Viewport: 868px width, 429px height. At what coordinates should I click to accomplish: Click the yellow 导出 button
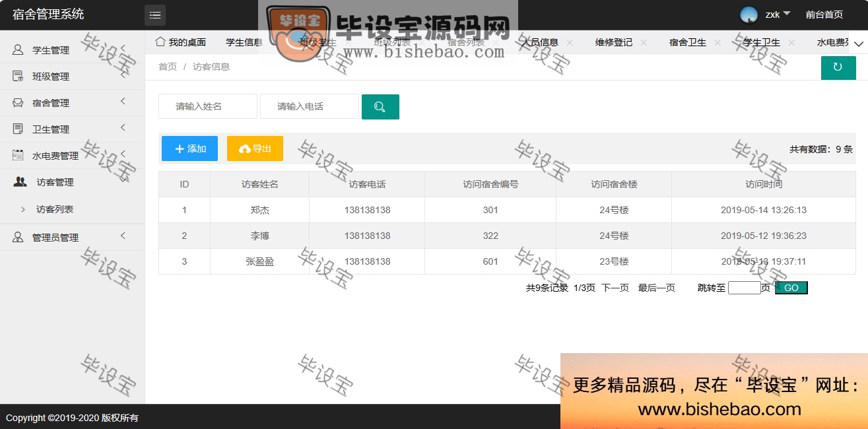pos(255,148)
